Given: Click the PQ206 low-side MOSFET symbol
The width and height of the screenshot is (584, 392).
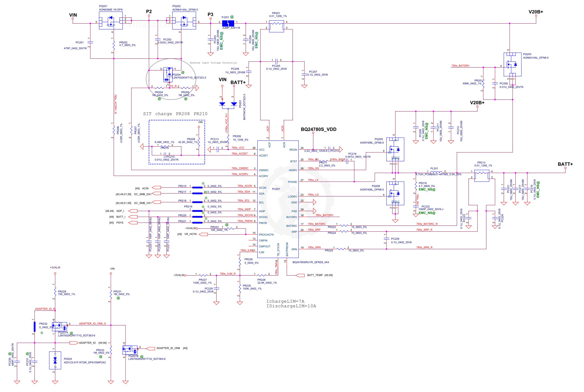Looking at the screenshot, I should coord(395,193).
